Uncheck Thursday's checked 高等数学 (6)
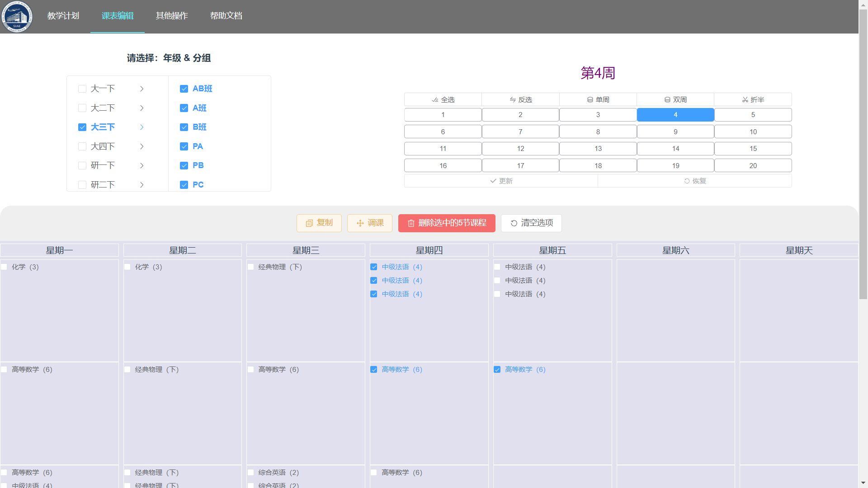 click(374, 370)
